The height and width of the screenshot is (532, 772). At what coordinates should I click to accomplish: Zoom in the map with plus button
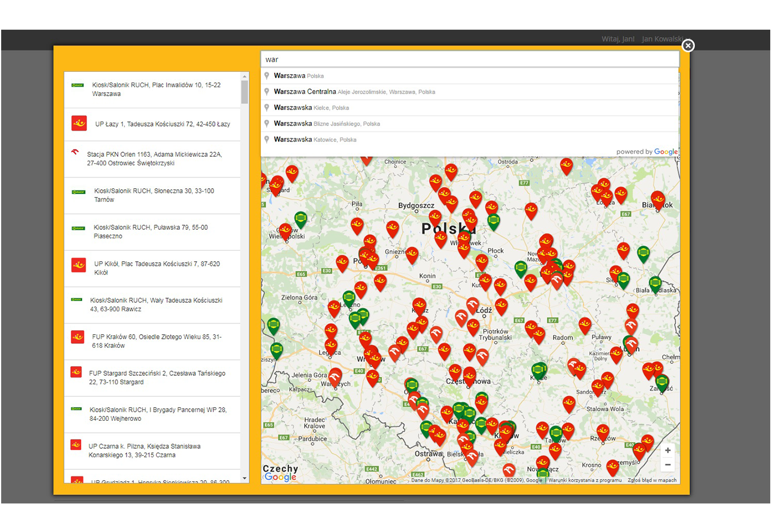pyautogui.click(x=668, y=450)
